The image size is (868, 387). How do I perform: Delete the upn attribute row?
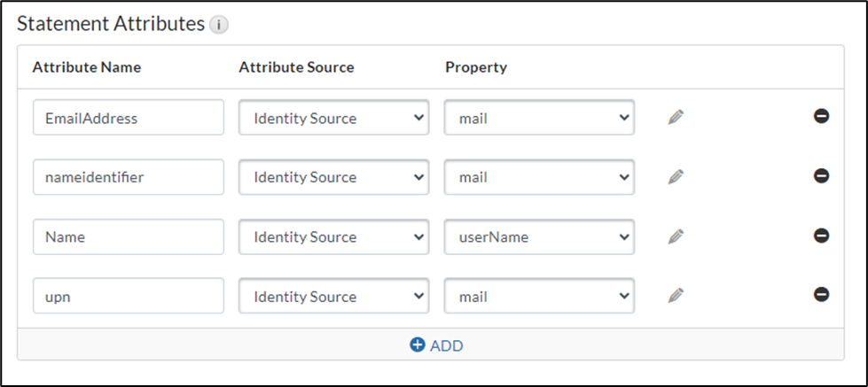click(x=821, y=295)
